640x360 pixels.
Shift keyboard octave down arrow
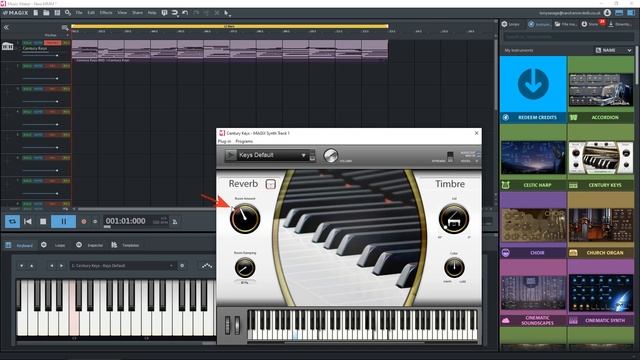pyautogui.click(x=22, y=266)
